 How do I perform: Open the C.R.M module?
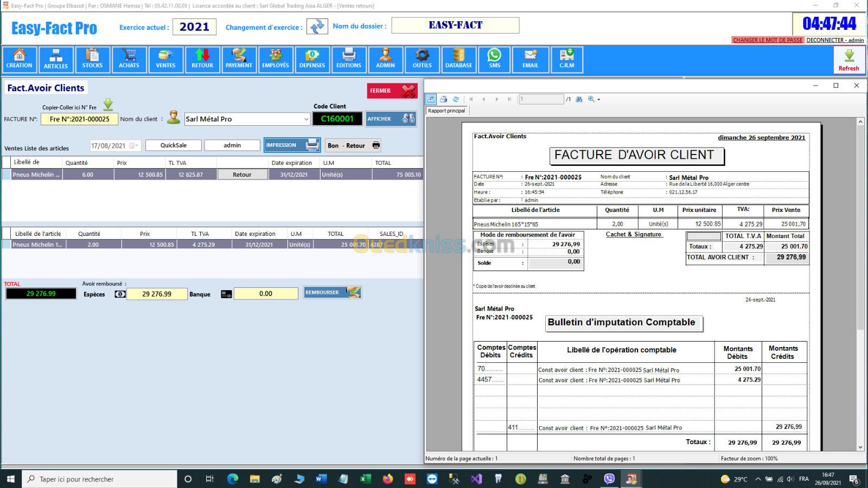click(567, 59)
